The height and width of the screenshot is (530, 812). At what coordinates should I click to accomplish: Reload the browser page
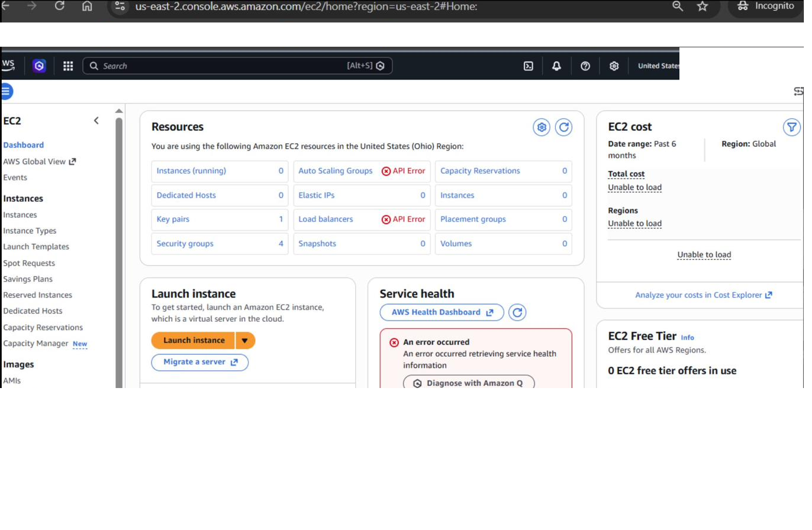coord(59,7)
